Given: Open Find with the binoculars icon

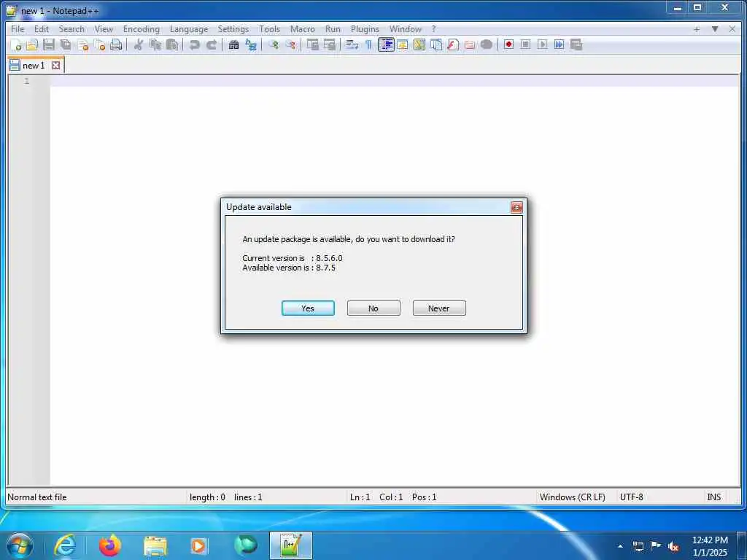Looking at the screenshot, I should point(233,44).
